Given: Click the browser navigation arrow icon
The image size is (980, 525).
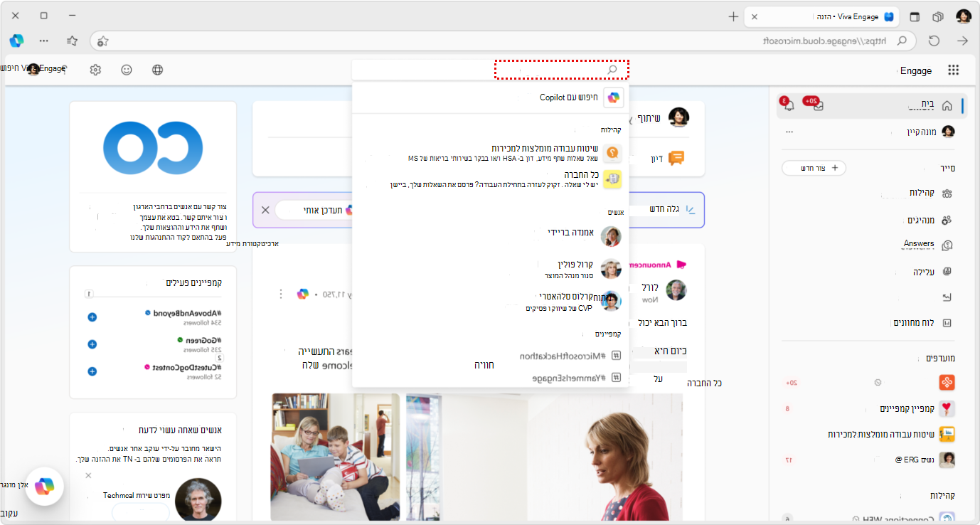Looking at the screenshot, I should pyautogui.click(x=962, y=41).
